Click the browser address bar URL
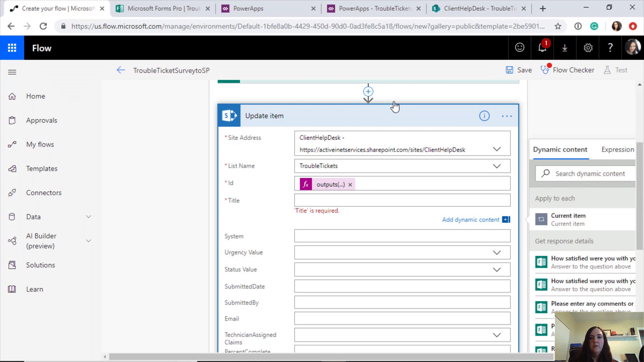This screenshot has width=644, height=362. pyautogui.click(x=308, y=26)
